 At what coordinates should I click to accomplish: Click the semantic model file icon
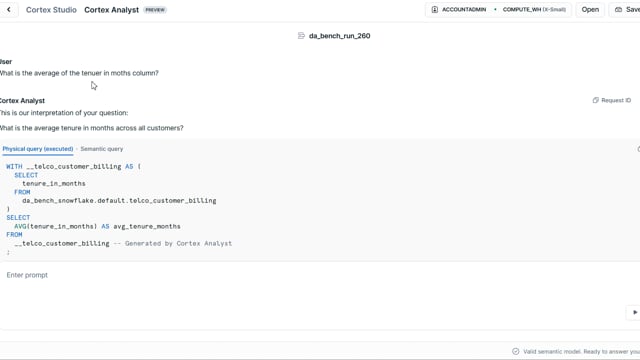tap(301, 36)
